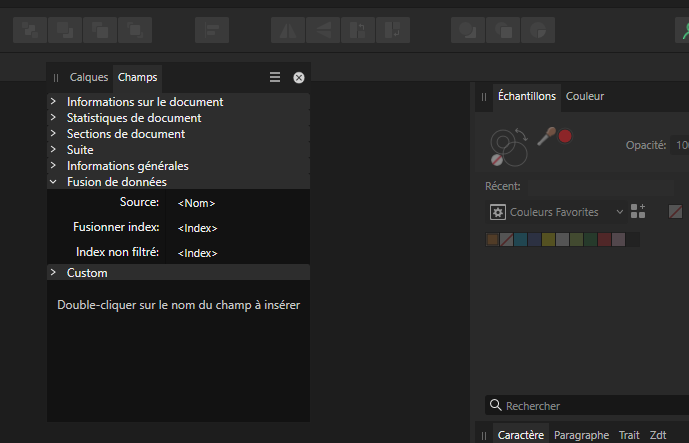The width and height of the screenshot is (689, 443).
Task: Click the add current color to palette icon
Action: (638, 211)
